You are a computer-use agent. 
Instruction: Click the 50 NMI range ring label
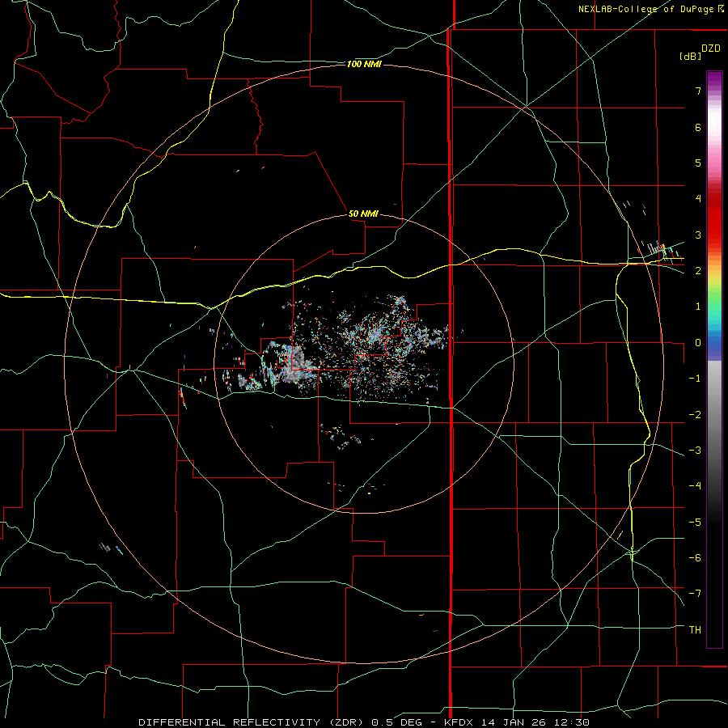[x=363, y=214]
